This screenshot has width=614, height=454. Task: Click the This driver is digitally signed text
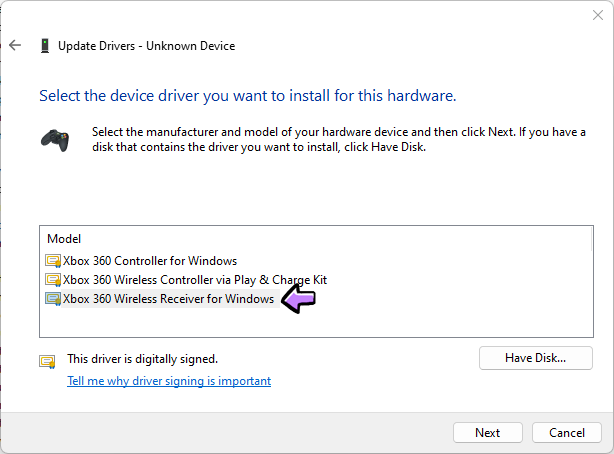[142, 358]
